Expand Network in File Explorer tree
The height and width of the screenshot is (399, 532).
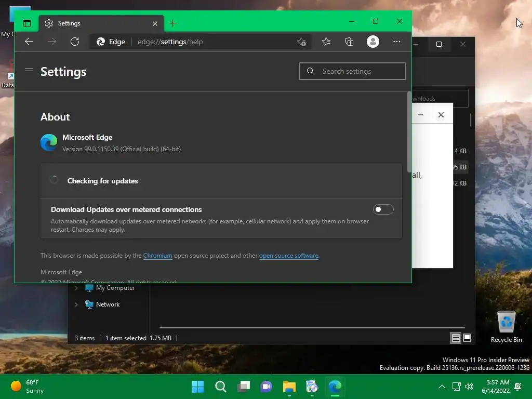pos(76,304)
